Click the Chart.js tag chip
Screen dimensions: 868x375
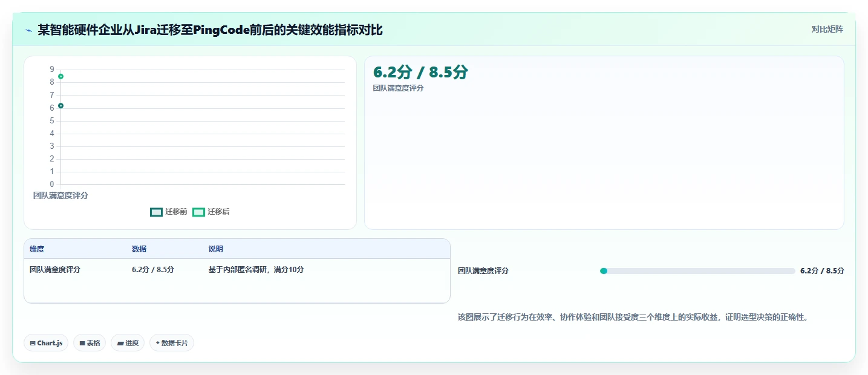pyautogui.click(x=47, y=343)
